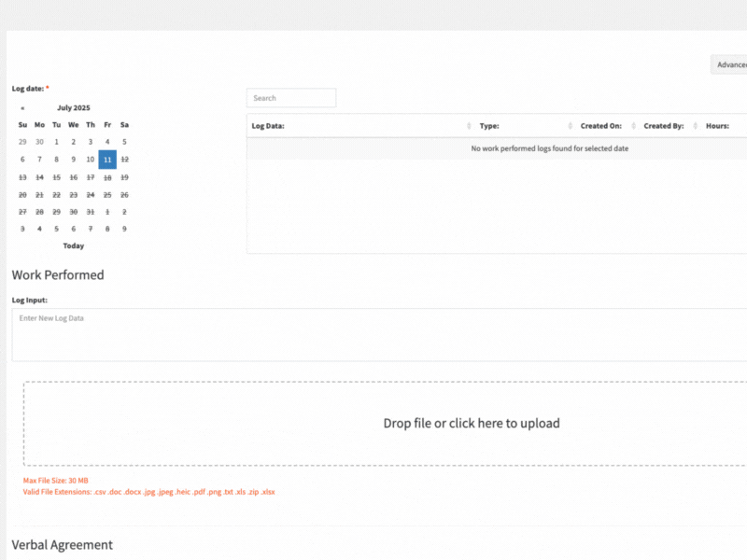The width and height of the screenshot is (747, 560).
Task: Click the Verbal Agreement heading
Action: point(62,545)
